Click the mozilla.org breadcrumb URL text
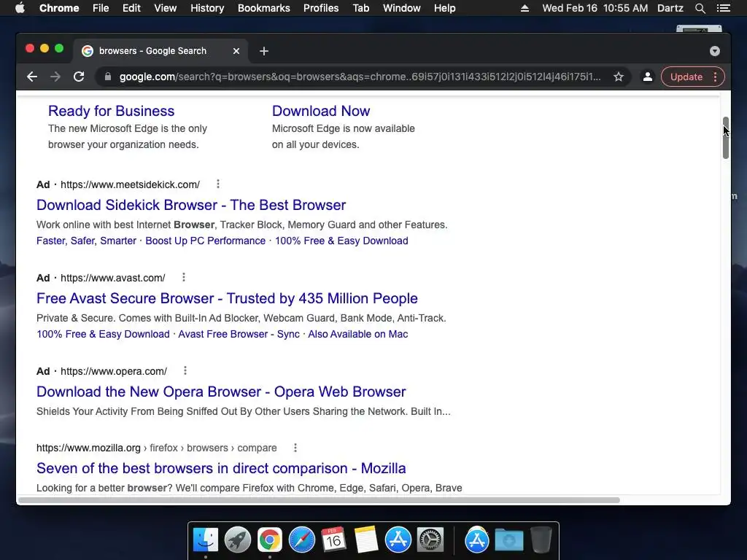The width and height of the screenshot is (747, 560). click(x=157, y=448)
